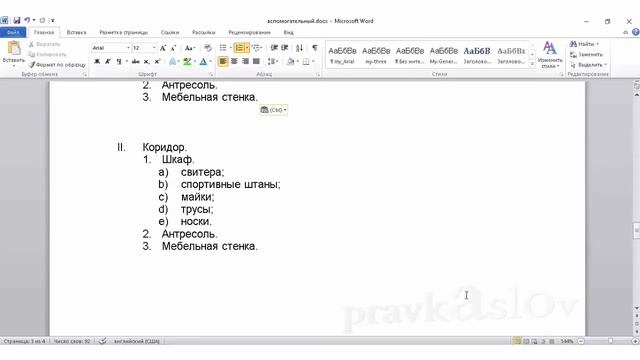Viewport: 640px width, 360px height.
Task: Click the font color (A) icon
Action: tap(203, 62)
